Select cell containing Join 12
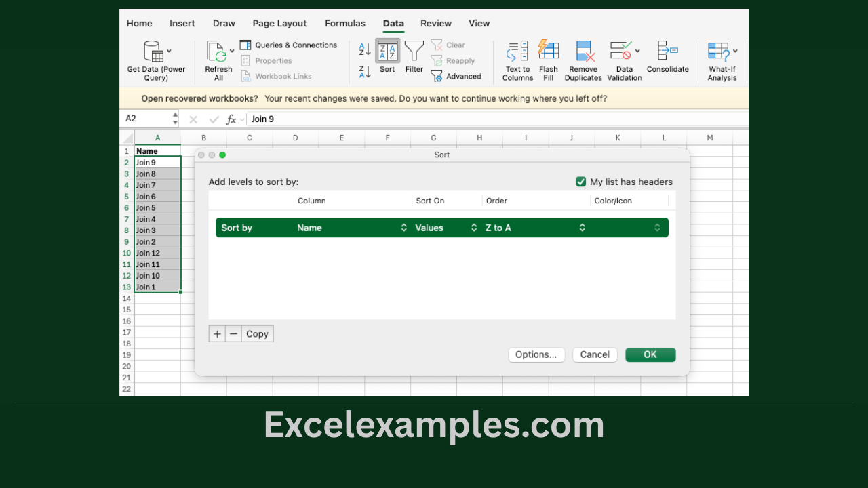Viewport: 868px width, 488px height. tap(157, 253)
